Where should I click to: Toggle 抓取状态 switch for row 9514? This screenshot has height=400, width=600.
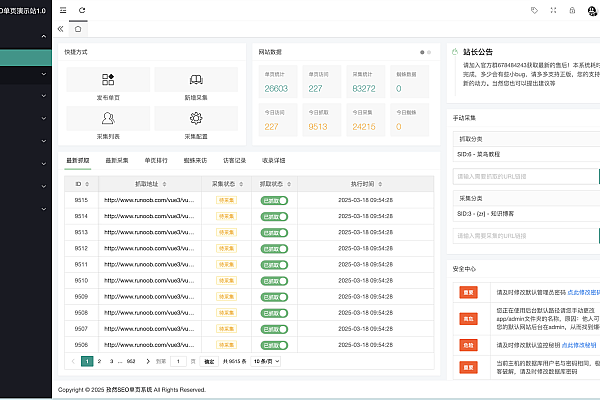(x=274, y=217)
